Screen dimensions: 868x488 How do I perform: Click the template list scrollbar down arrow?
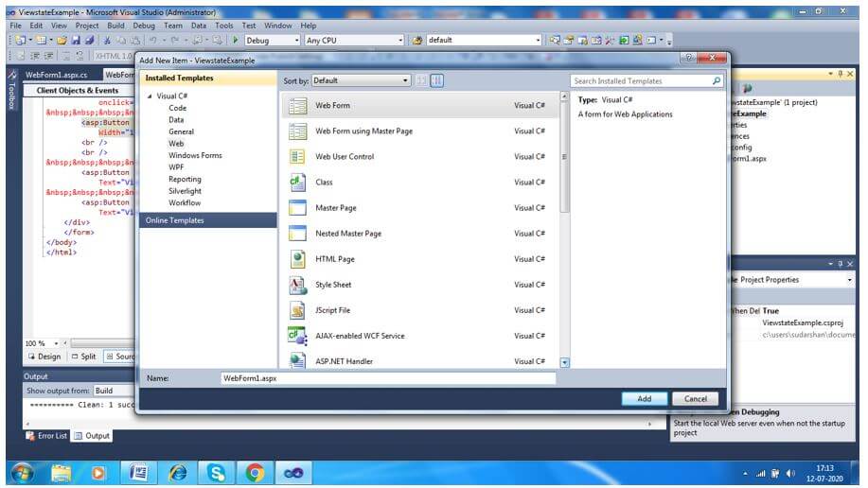pyautogui.click(x=565, y=363)
